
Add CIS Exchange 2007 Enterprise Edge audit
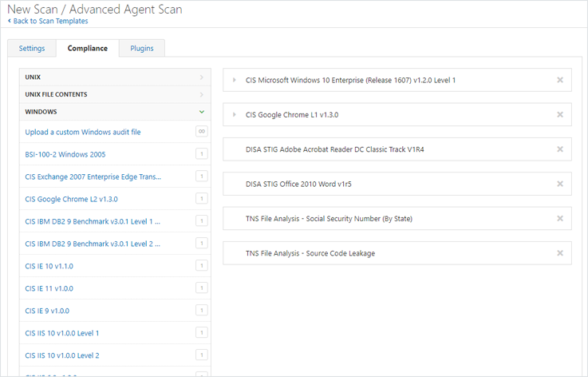click(x=93, y=177)
